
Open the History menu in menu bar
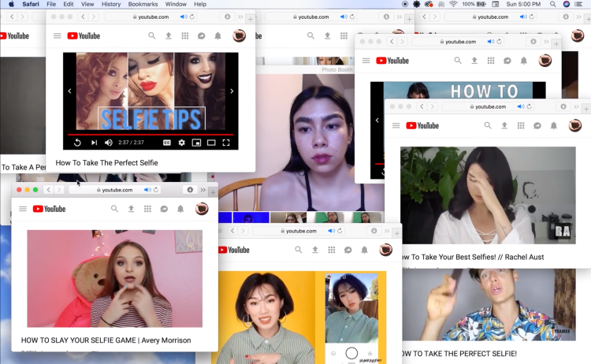point(111,4)
